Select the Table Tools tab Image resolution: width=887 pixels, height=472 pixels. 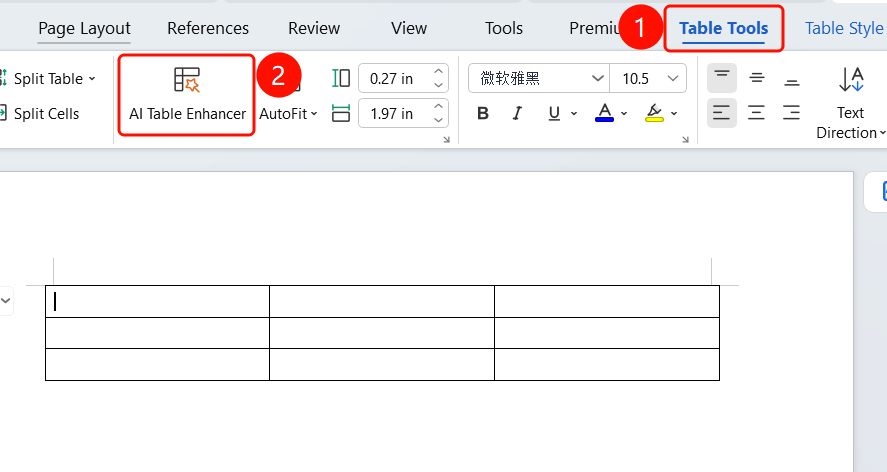coord(724,28)
